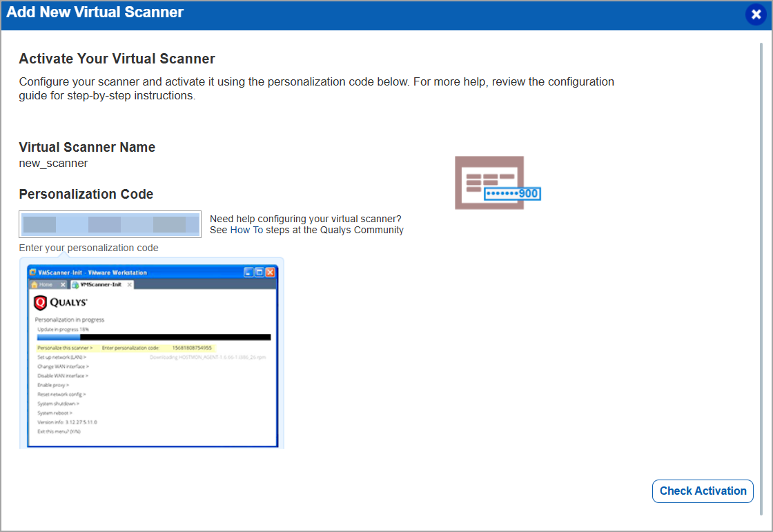Switch to the Home tab
This screenshot has height=532, width=773.
coord(46,285)
